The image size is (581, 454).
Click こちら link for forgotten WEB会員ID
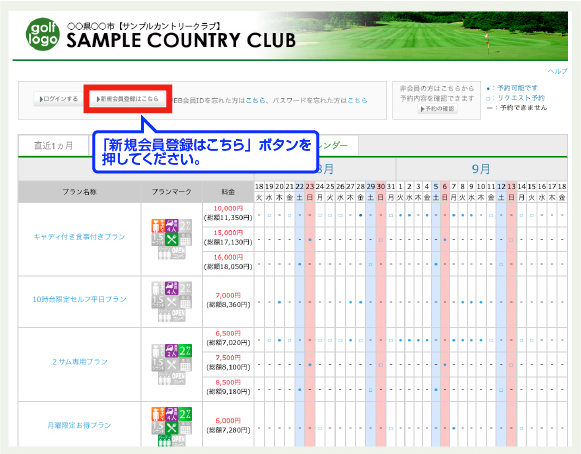[x=255, y=100]
